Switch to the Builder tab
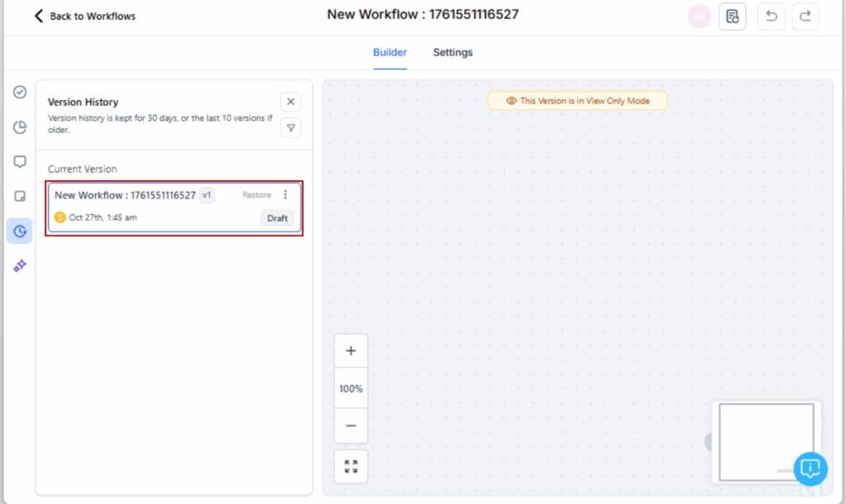The width and height of the screenshot is (846, 504). pyautogui.click(x=389, y=52)
